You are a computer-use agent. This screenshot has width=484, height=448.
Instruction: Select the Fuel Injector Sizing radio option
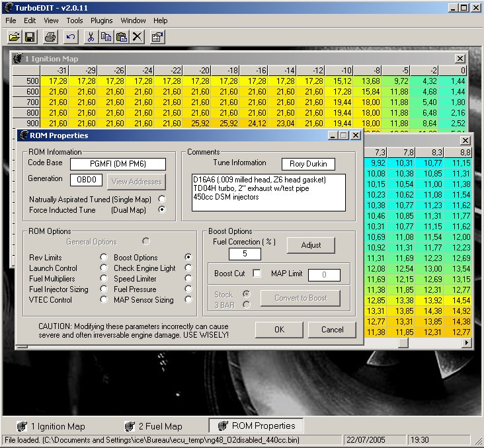[104, 289]
